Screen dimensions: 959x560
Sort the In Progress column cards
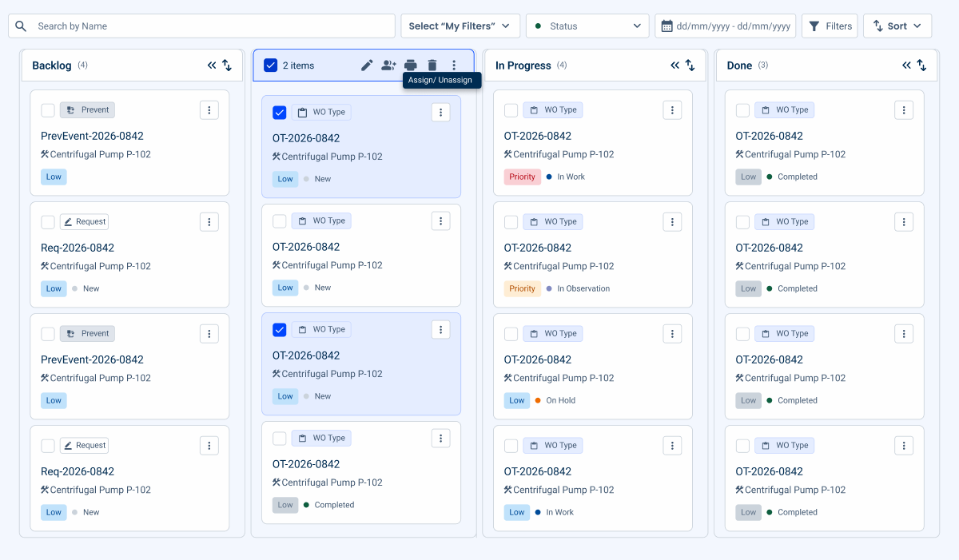tap(690, 66)
